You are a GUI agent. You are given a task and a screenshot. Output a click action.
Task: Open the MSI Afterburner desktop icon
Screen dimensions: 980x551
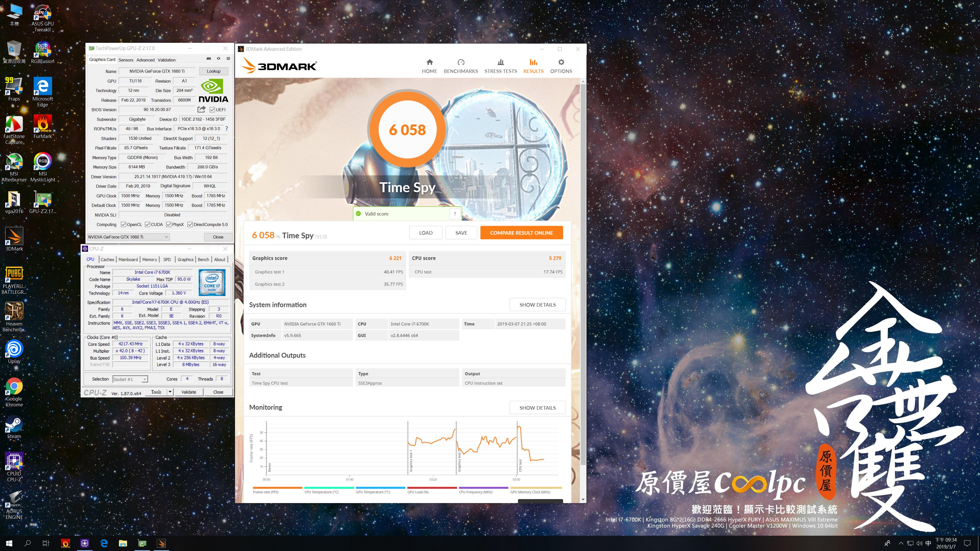pos(14,167)
